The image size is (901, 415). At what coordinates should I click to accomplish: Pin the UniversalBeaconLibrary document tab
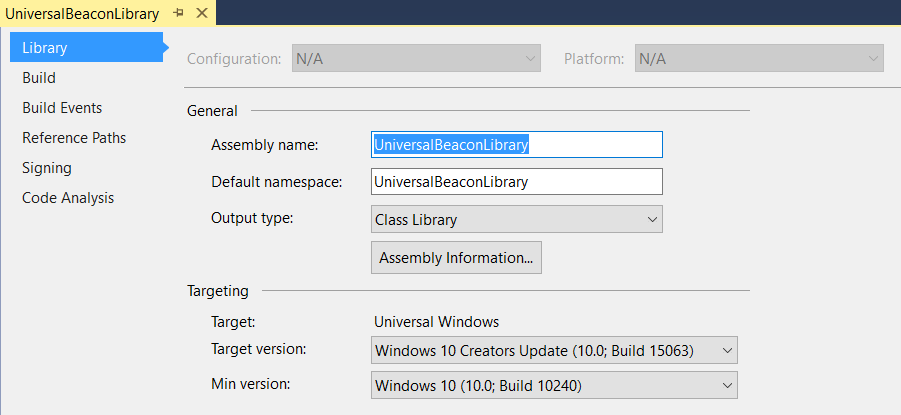(179, 13)
